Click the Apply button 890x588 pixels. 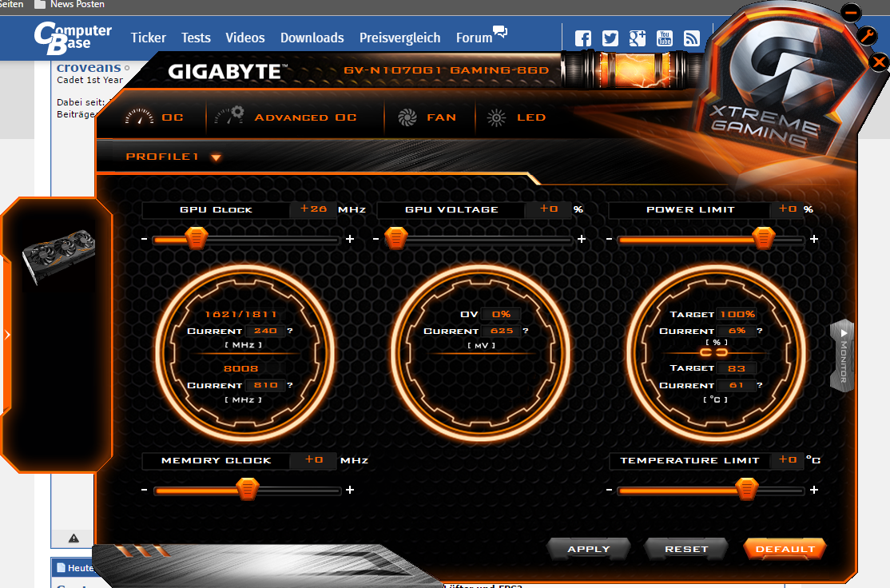coord(589,549)
